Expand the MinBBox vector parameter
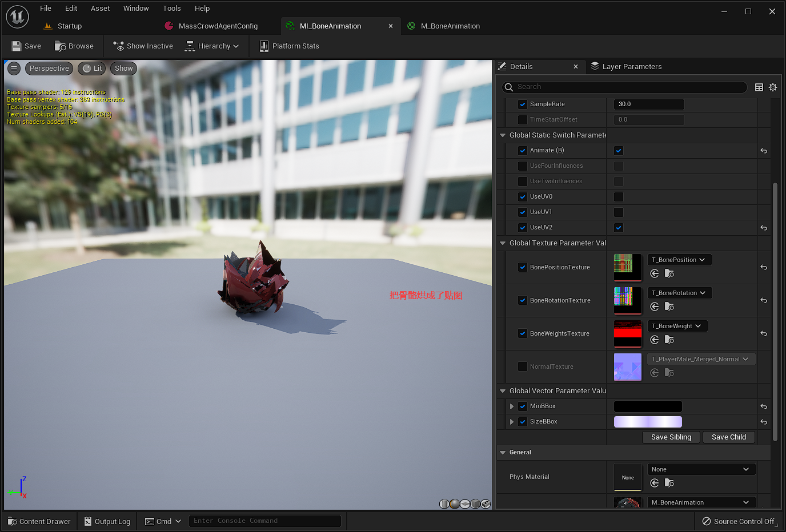Screen dimensions: 786x532 [512, 406]
